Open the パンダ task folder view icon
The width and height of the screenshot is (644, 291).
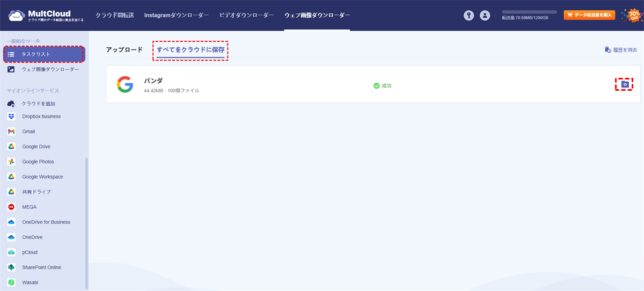624,84
